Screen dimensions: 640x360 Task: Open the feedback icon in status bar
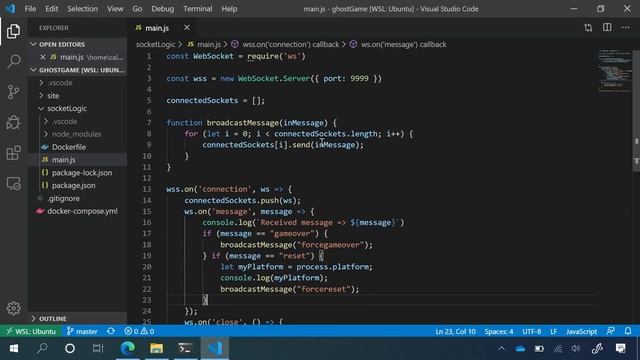611,331
